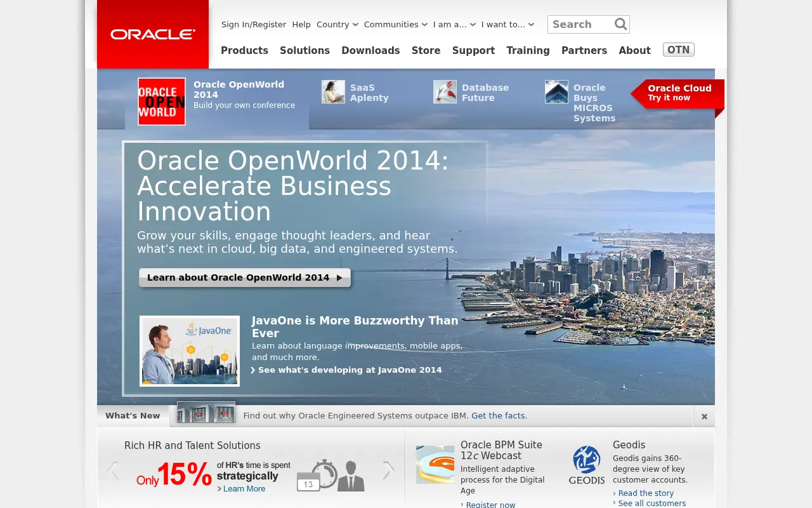Select the Database Future tab text
The height and width of the screenshot is (508, 812).
pyautogui.click(x=485, y=93)
